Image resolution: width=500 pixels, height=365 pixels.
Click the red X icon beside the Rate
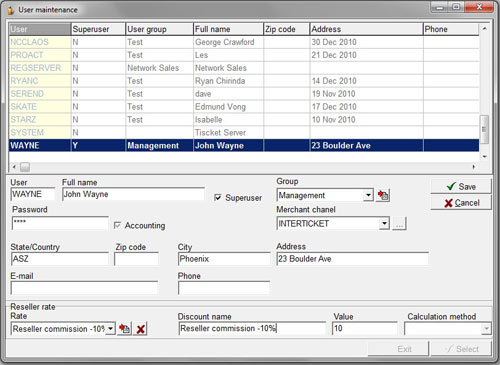tap(141, 329)
